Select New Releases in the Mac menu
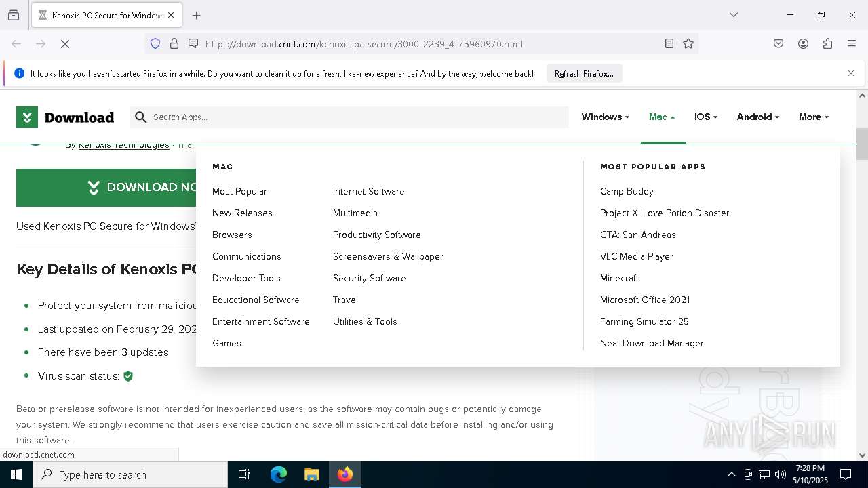The width and height of the screenshot is (868, 488). click(242, 213)
